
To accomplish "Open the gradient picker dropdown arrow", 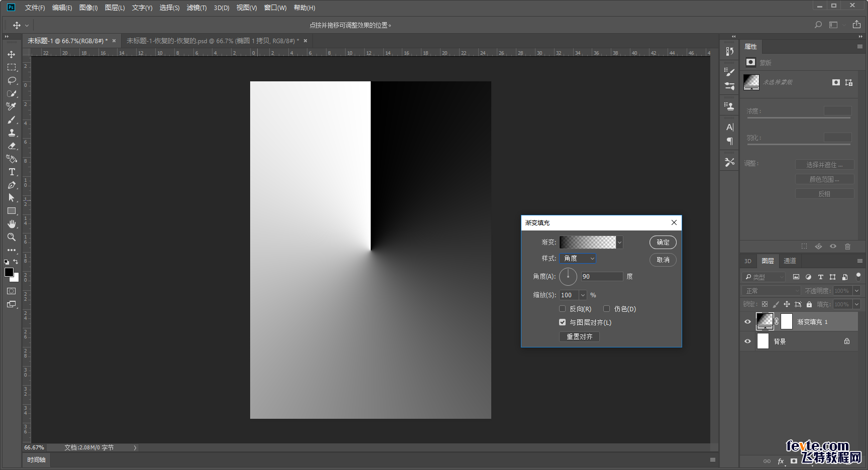I will coord(619,242).
